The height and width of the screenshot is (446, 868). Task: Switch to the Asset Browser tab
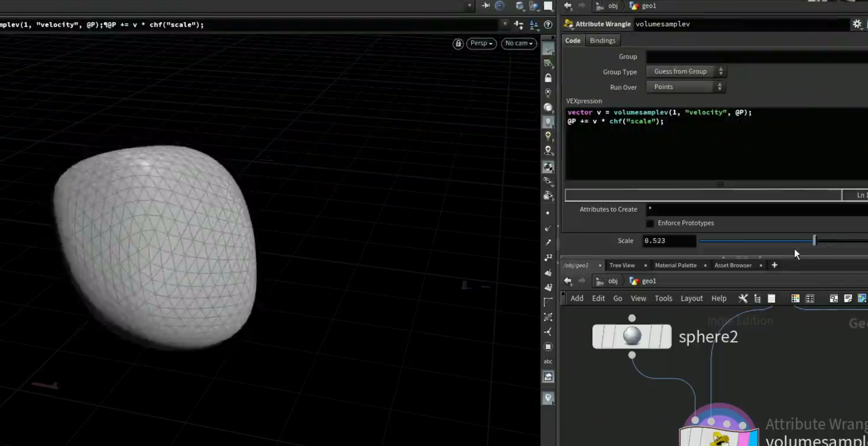[x=733, y=265]
